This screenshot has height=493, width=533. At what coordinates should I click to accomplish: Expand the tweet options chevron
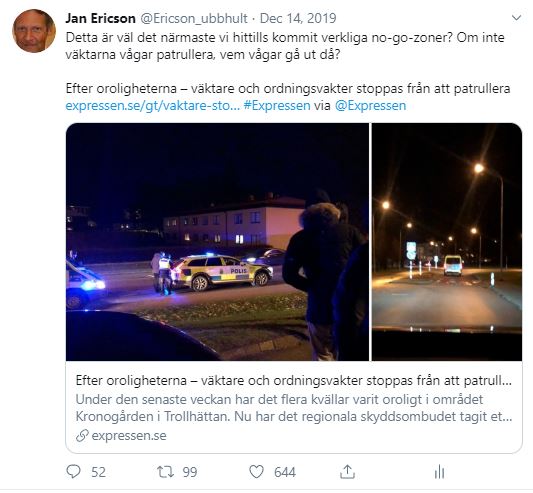click(x=516, y=18)
